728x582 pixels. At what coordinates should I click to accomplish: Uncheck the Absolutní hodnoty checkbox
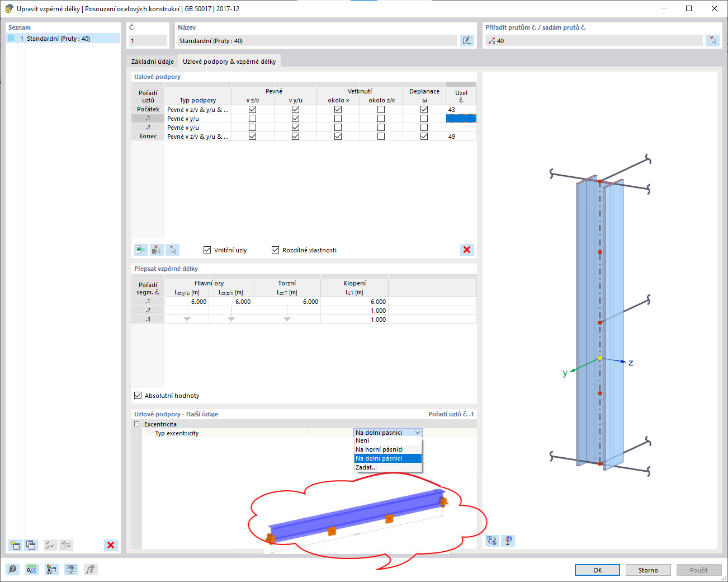click(x=138, y=396)
